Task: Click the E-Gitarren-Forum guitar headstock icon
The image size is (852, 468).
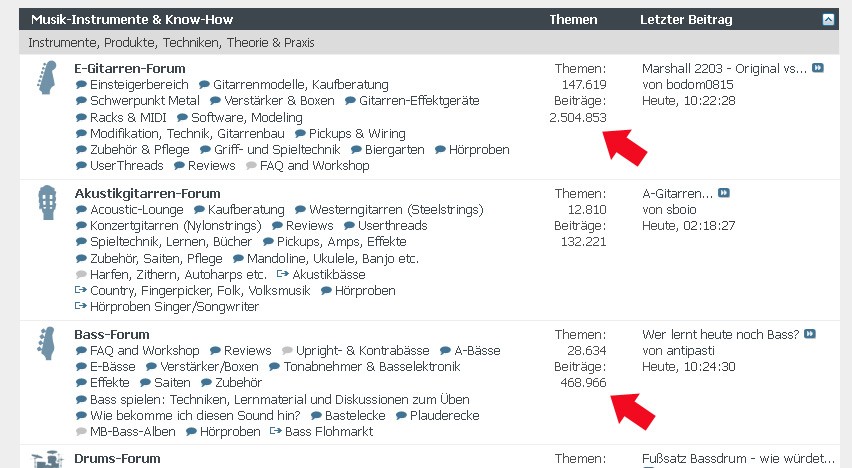Action: point(47,77)
